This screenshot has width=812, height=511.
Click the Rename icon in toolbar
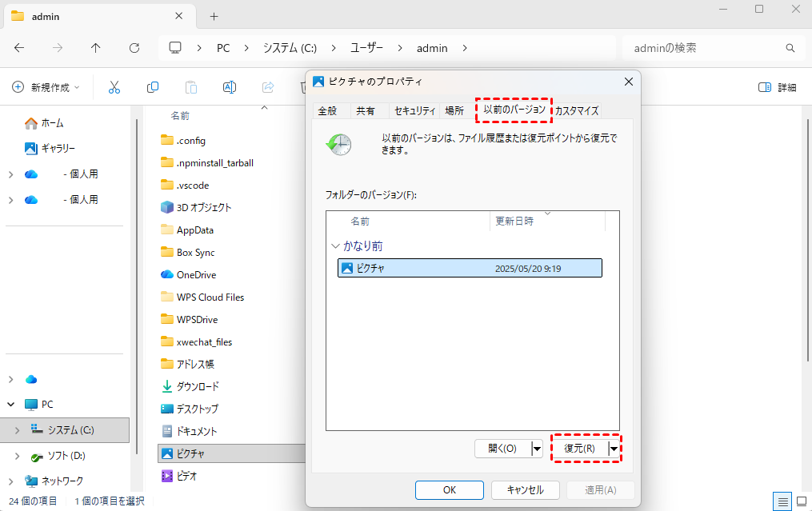pos(230,87)
